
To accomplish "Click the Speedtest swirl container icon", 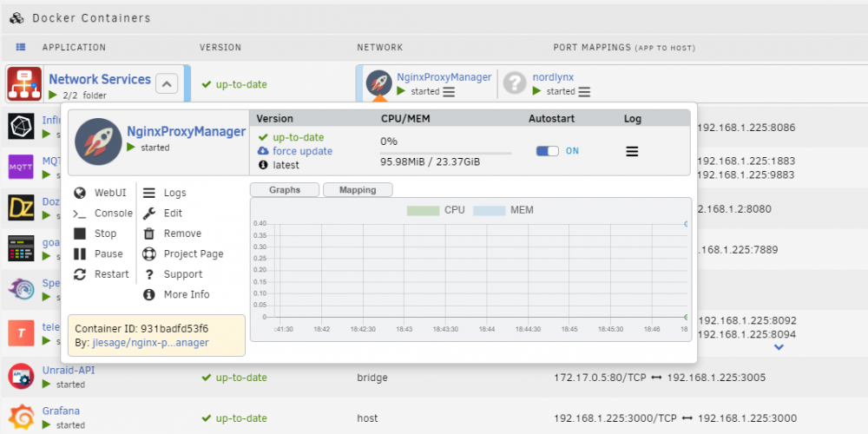I will coord(22,289).
